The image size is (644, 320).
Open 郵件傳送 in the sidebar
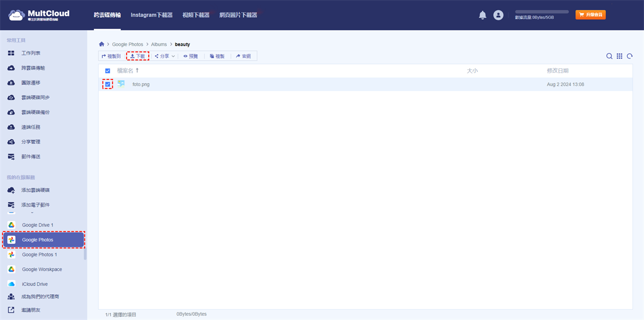coord(31,157)
